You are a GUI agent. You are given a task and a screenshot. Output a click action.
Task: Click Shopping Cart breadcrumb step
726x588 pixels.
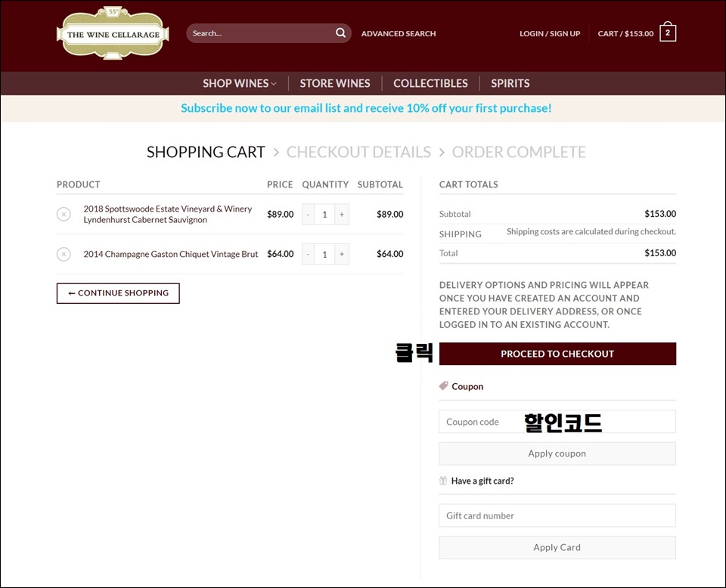coord(206,152)
